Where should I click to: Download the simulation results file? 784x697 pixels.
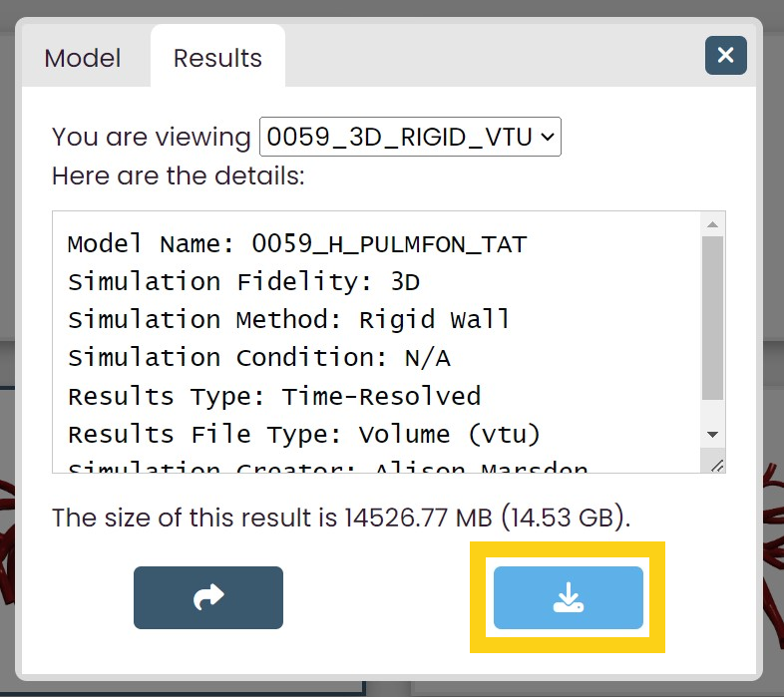(x=568, y=597)
